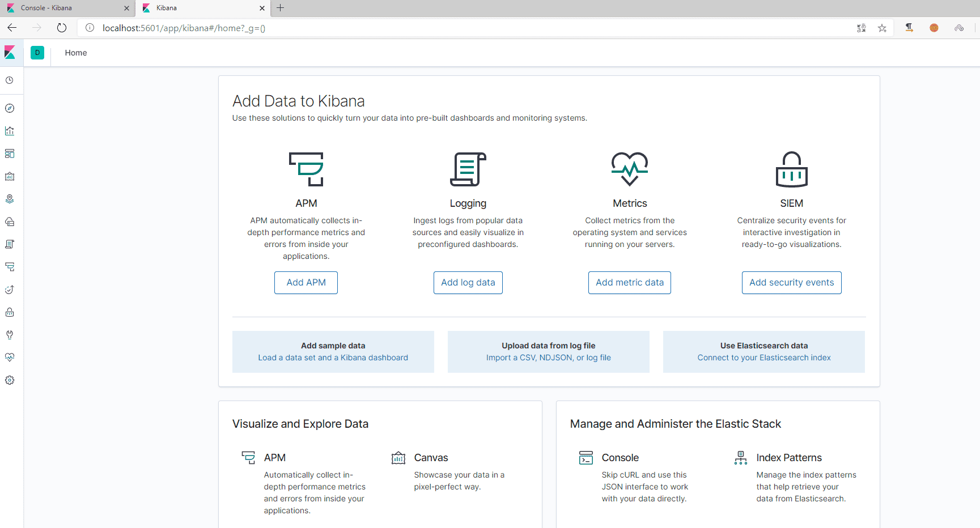Open Dashboard icon in sidebar
980x528 pixels.
pyautogui.click(x=10, y=154)
